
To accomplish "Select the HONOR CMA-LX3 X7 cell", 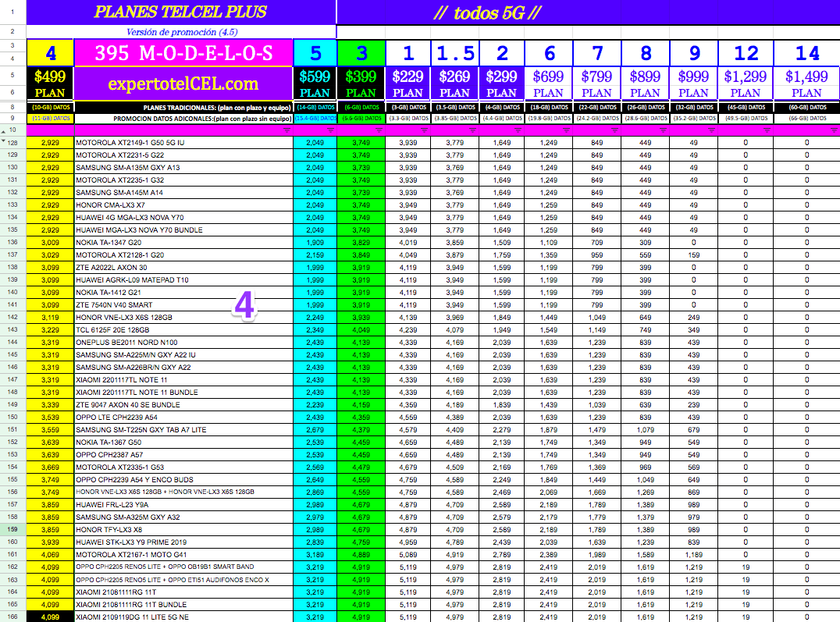I will tap(183, 204).
